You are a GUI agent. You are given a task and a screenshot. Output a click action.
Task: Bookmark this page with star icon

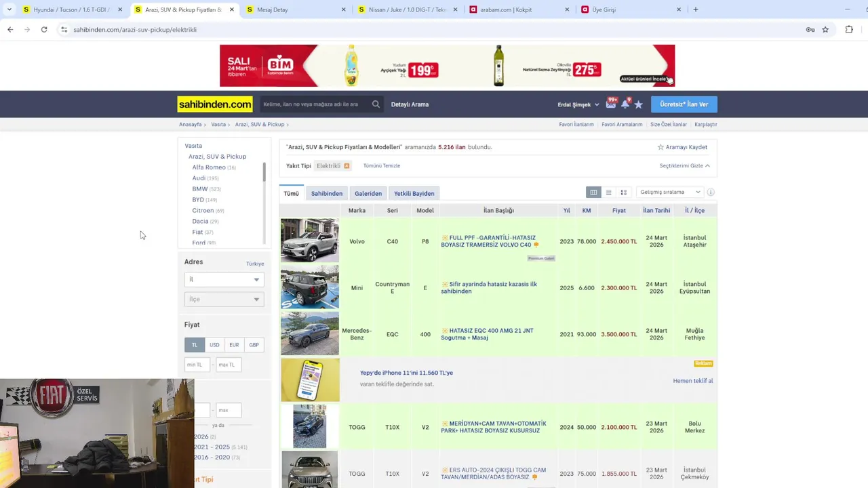click(x=825, y=30)
